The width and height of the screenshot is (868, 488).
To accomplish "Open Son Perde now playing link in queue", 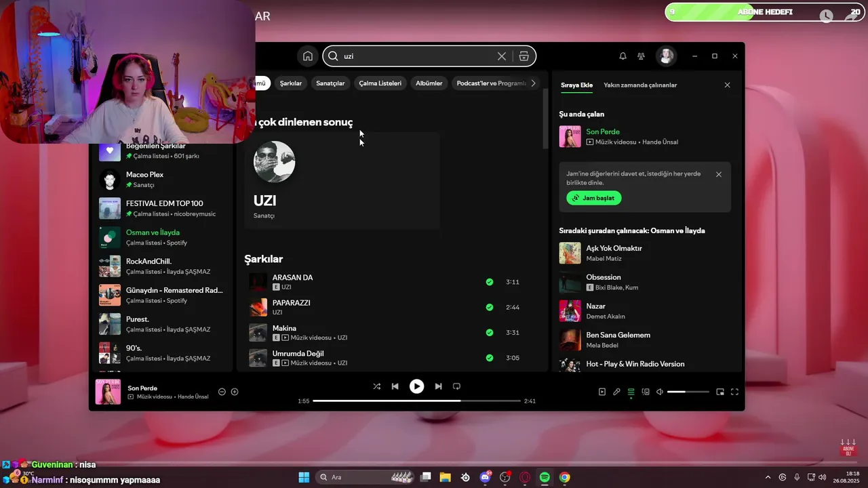I will pyautogui.click(x=603, y=131).
